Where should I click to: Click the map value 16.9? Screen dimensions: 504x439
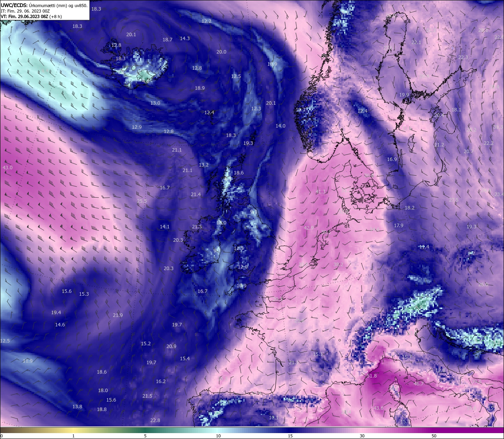pos(392,159)
